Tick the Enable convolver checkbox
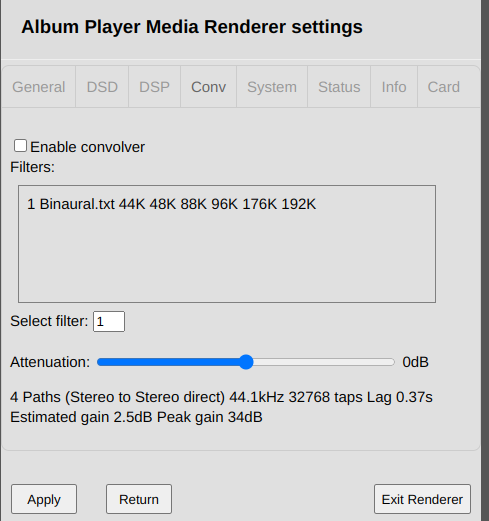 (x=20, y=146)
